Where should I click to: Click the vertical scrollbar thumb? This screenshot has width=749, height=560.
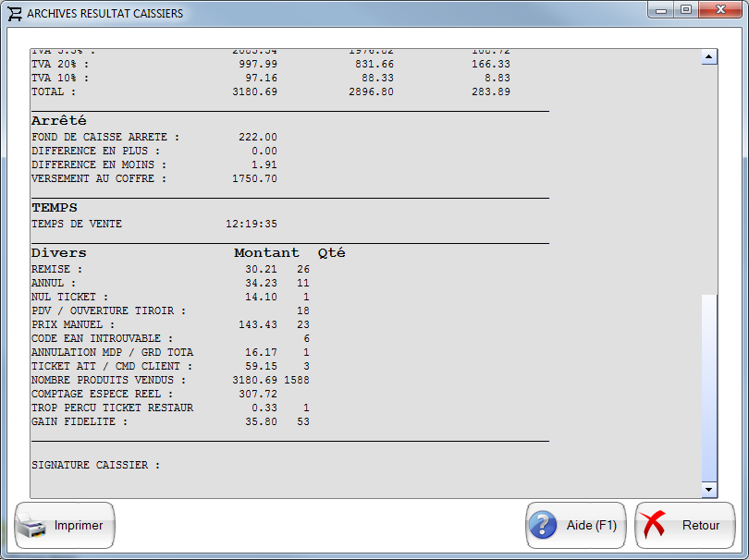[x=709, y=386]
